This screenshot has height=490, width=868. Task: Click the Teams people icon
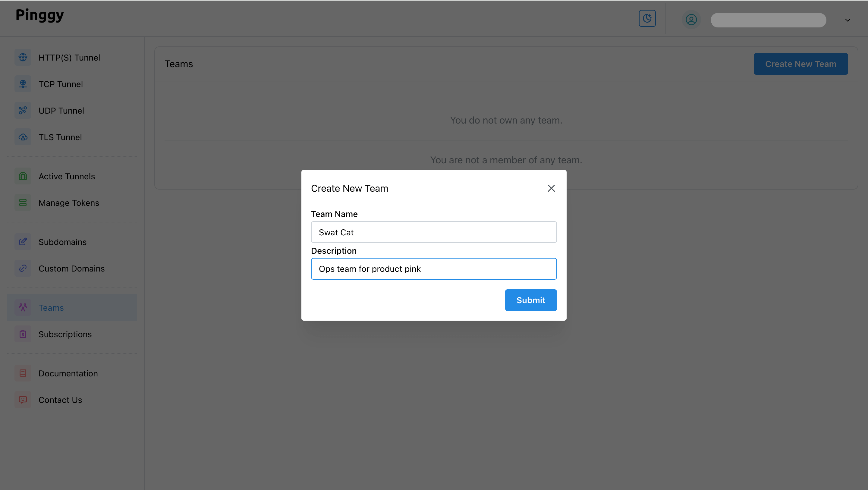23,308
